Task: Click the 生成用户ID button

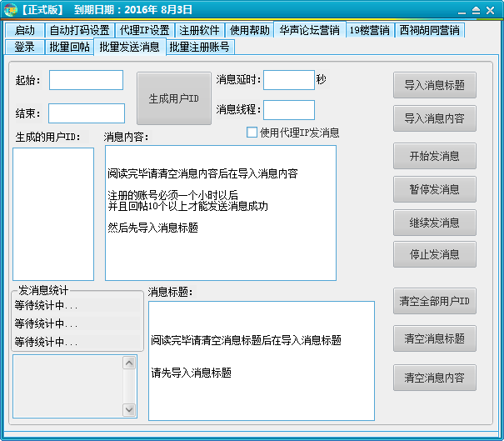Action: pyautogui.click(x=174, y=98)
